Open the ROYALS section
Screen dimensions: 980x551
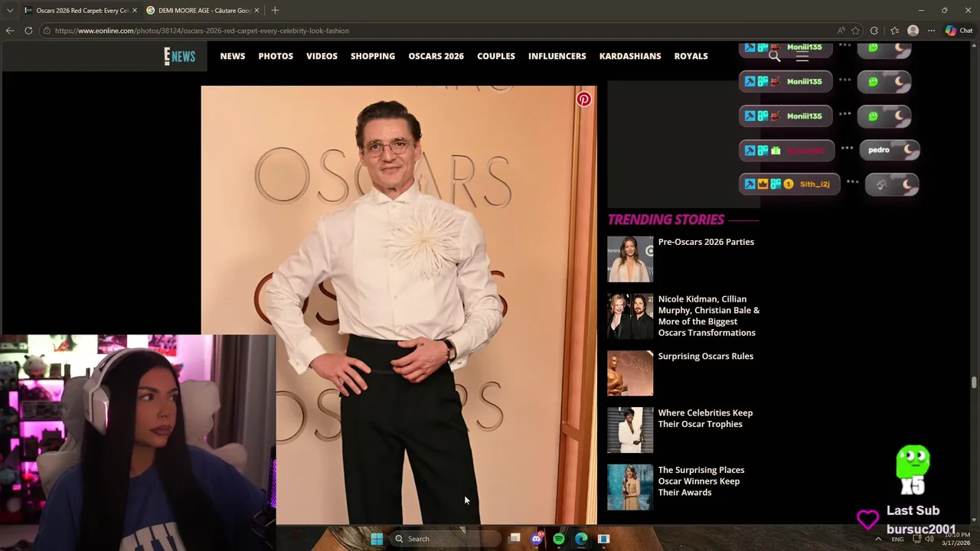tap(691, 56)
